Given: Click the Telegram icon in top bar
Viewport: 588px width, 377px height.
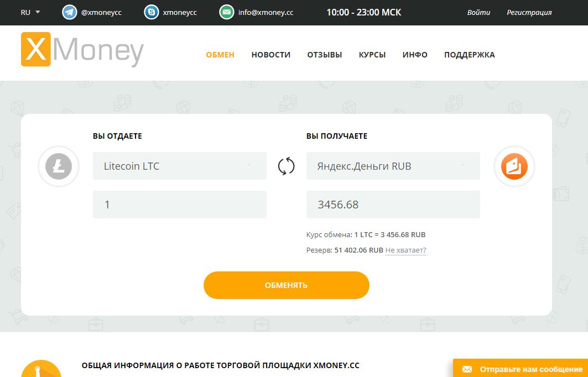Looking at the screenshot, I should point(69,12).
